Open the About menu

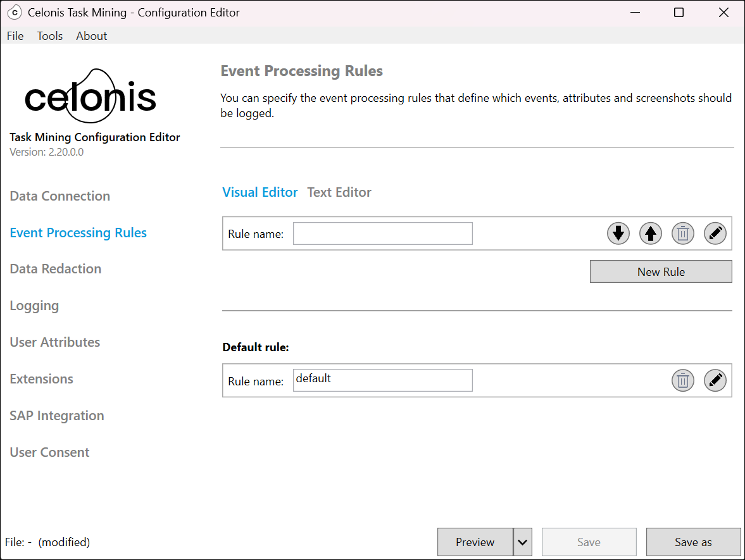pyautogui.click(x=91, y=36)
